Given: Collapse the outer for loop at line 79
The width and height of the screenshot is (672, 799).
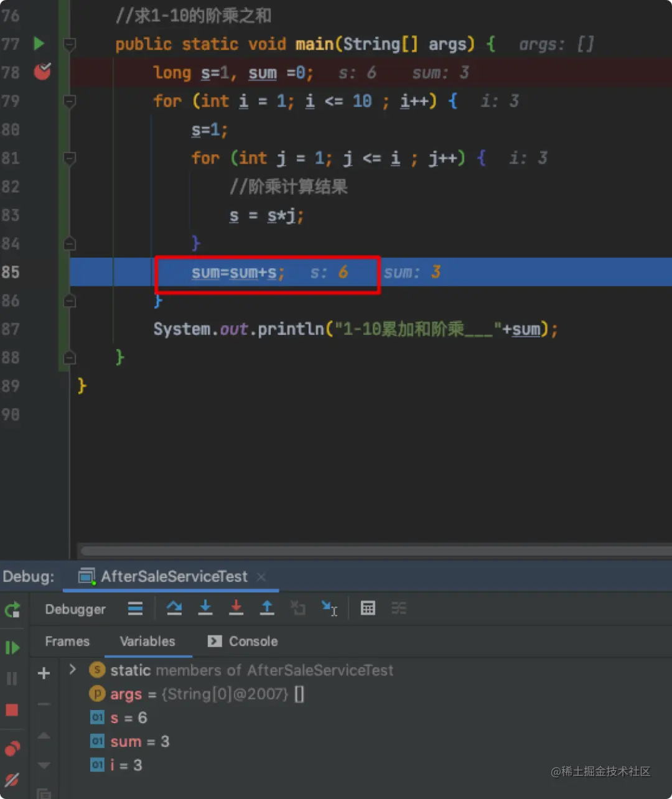Looking at the screenshot, I should [x=69, y=101].
